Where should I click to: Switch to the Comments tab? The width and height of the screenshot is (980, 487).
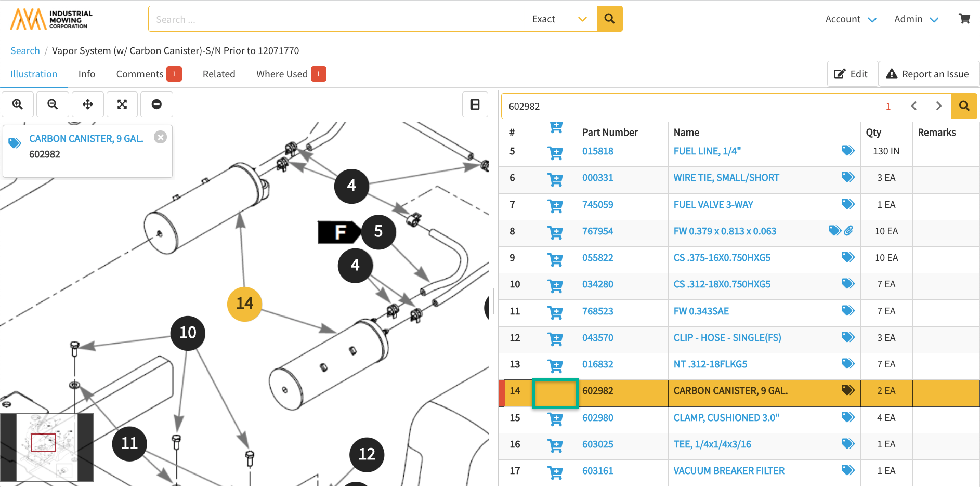coord(140,74)
